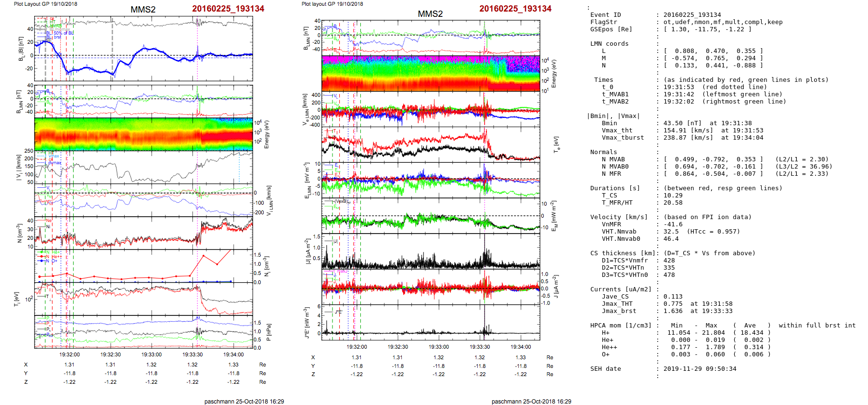Click the paschmann footer under left plot
Viewport: 868px width, 405px height.
click(244, 401)
